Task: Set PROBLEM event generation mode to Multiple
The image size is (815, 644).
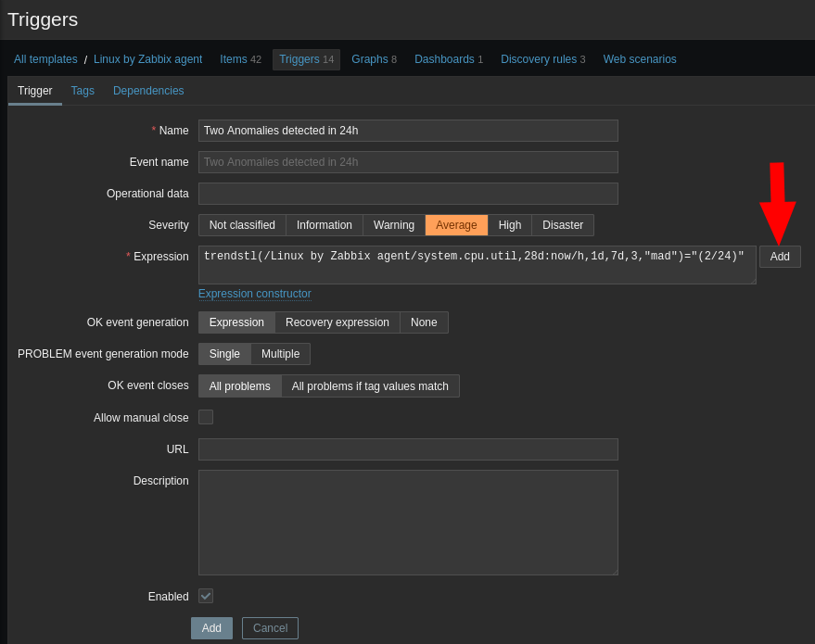Action: click(x=280, y=353)
